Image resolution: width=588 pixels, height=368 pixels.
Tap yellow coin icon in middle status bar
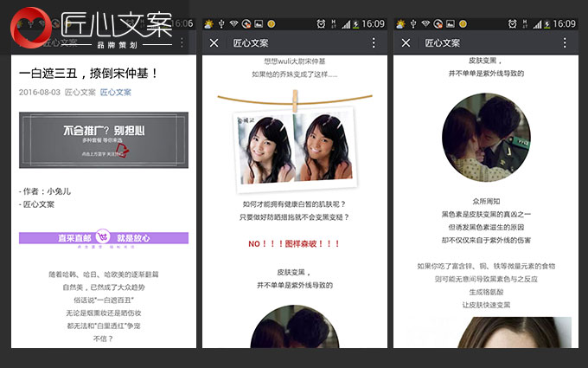pyautogui.click(x=272, y=24)
